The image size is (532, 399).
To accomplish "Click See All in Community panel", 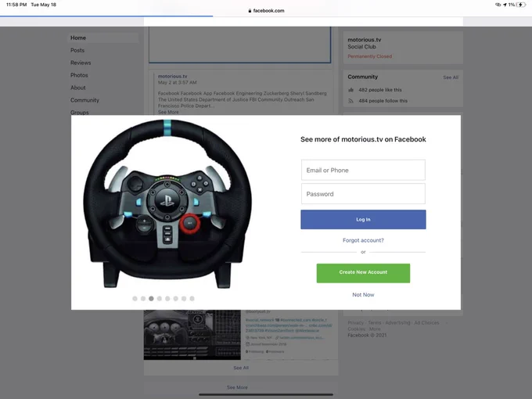I will click(x=451, y=77).
